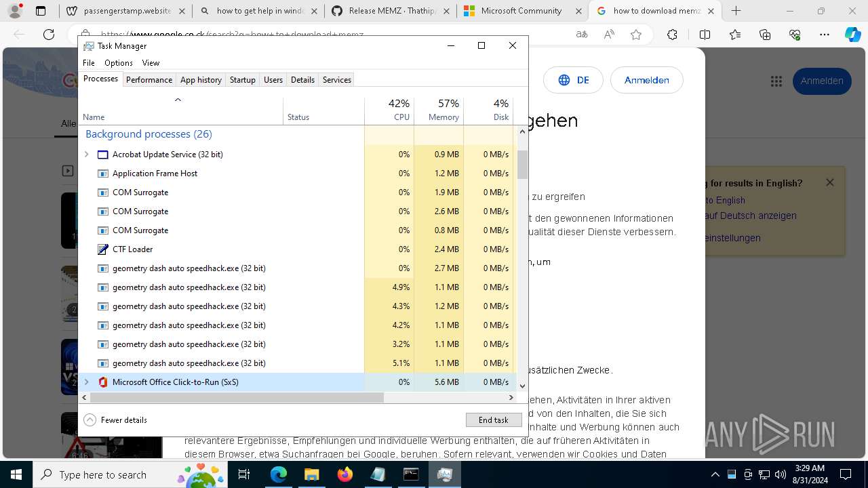Click volume icon in system tray
This screenshot has height=488, width=868.
coord(780,474)
